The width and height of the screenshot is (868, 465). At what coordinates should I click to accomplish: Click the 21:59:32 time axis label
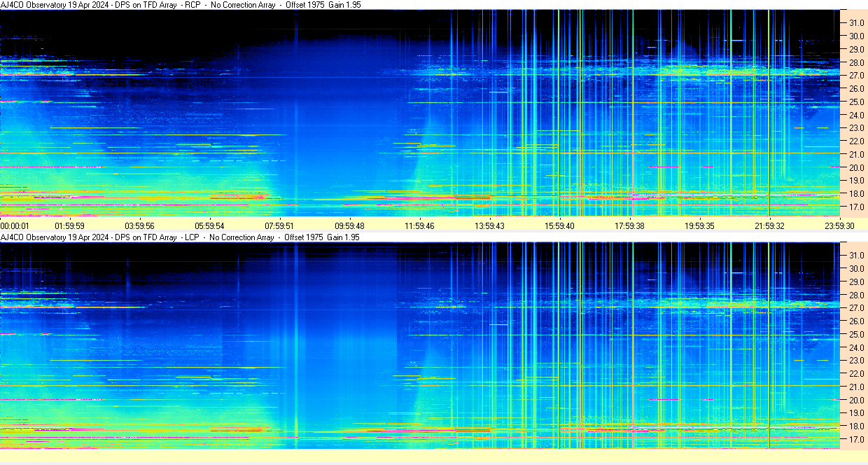coord(769,225)
